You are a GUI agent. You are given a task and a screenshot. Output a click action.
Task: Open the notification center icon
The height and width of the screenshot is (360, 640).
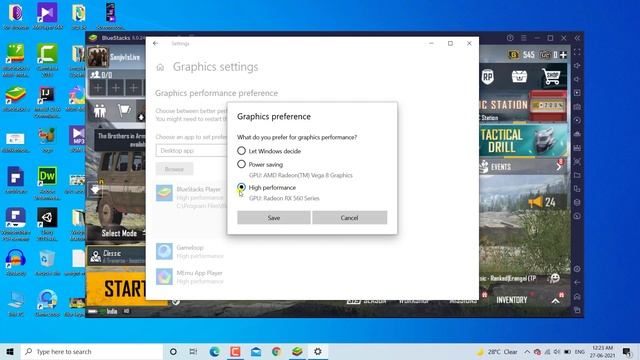(627, 352)
